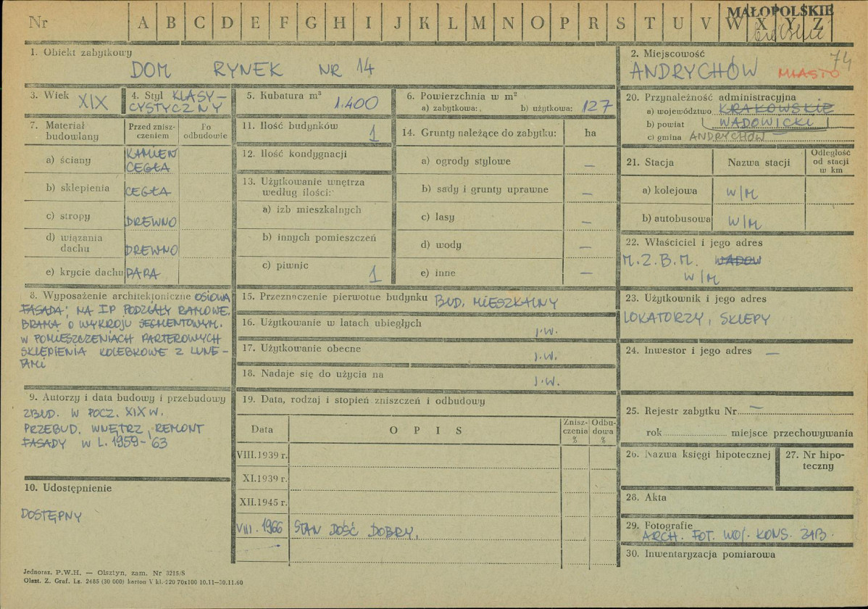Click the 'Ilość kondygnacji' field

pos(315,154)
